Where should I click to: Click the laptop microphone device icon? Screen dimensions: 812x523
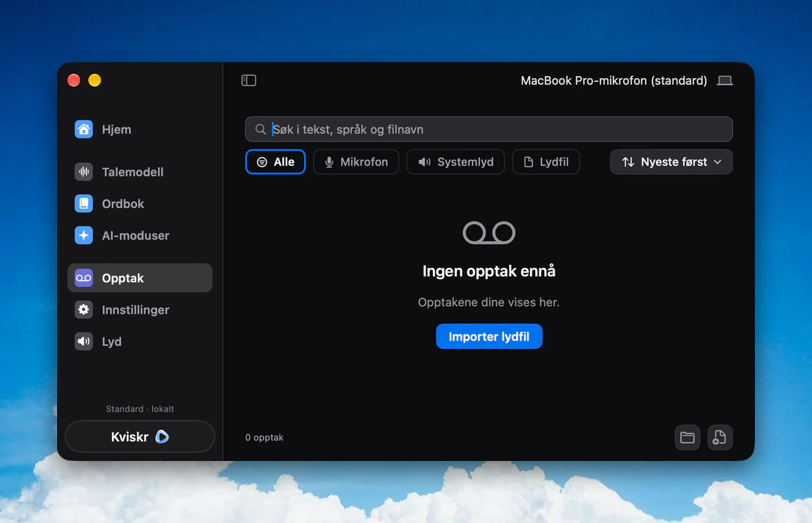(725, 80)
